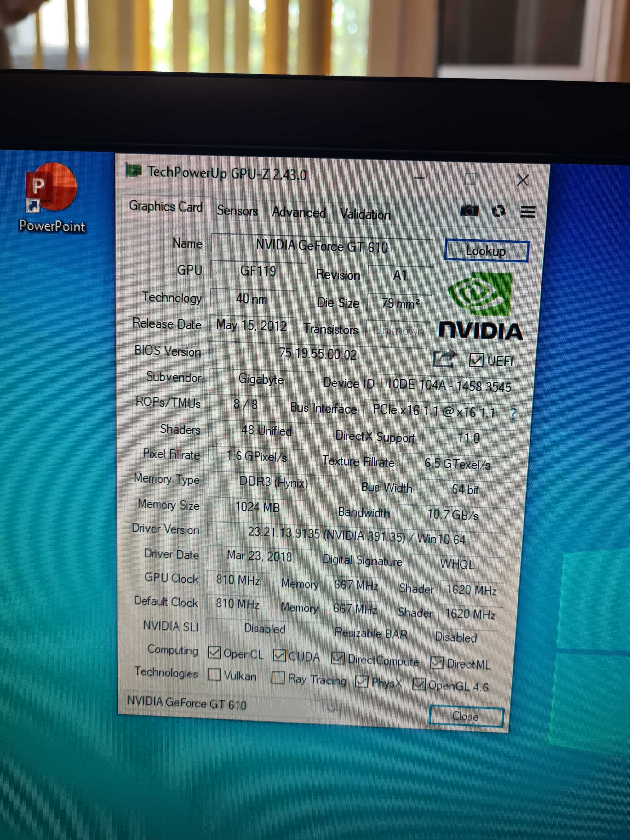Switch to the Validation tab
Viewport: 630px width, 840px height.
(365, 214)
